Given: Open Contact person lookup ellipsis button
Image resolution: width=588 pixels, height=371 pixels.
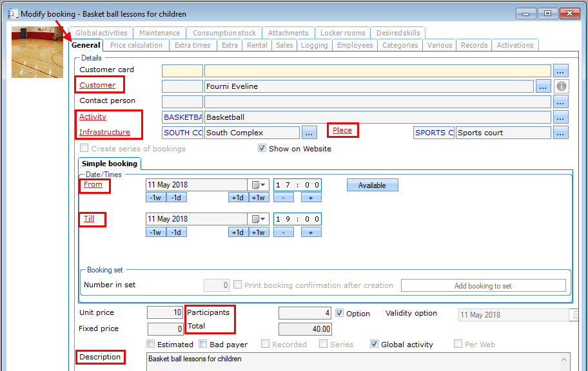Looking at the screenshot, I should coord(560,102).
